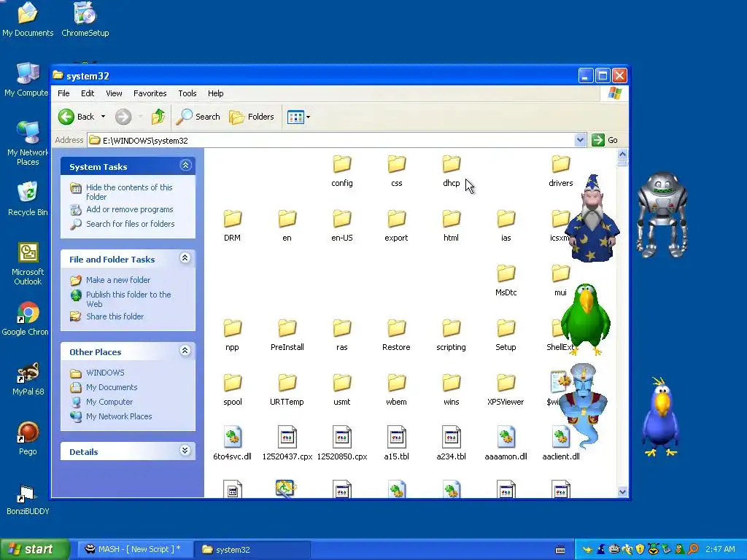This screenshot has height=560, width=747.
Task: Select the css folder
Action: pyautogui.click(x=396, y=171)
